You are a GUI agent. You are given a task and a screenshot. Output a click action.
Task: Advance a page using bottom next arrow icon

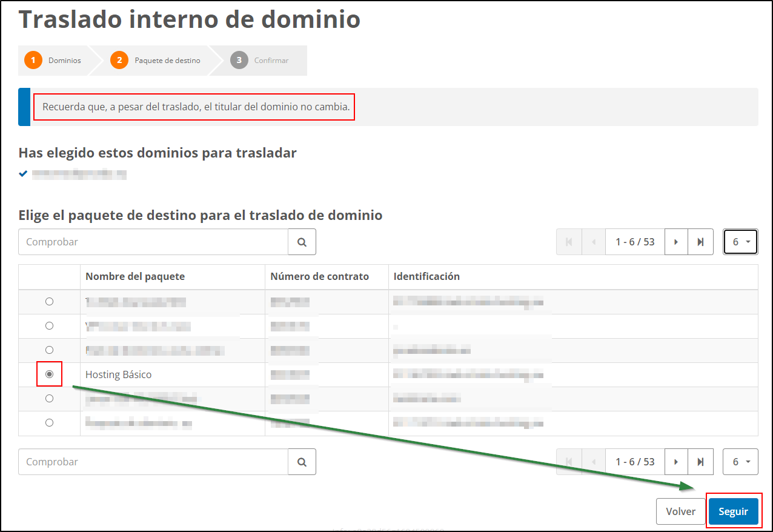(676, 461)
